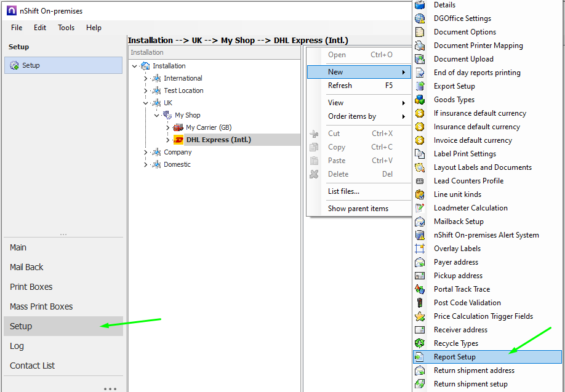The width and height of the screenshot is (565, 392).
Task: Collapse the Installation root node
Action: tap(135, 66)
